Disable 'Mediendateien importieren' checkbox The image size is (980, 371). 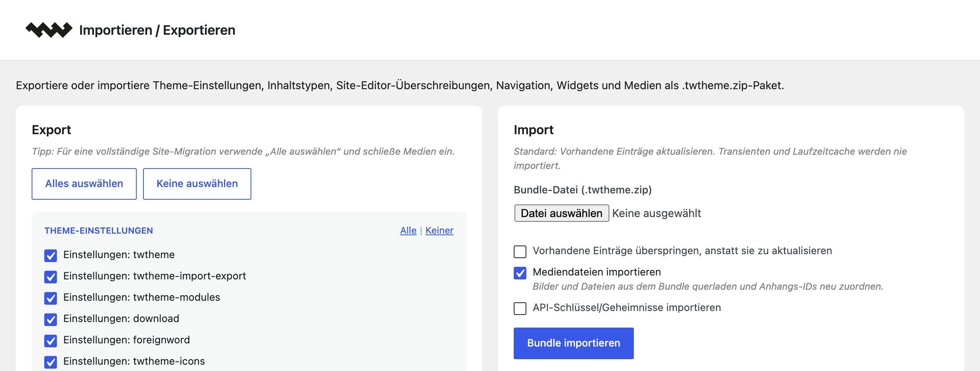520,273
